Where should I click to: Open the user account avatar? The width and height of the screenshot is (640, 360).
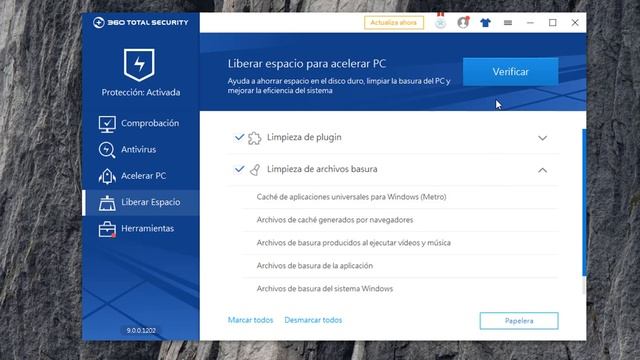[x=463, y=22]
